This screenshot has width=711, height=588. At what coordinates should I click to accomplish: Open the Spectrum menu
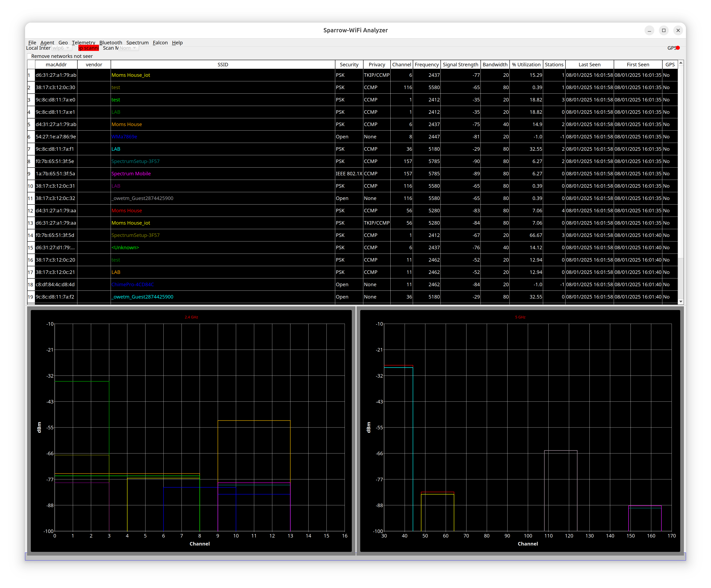coord(138,43)
